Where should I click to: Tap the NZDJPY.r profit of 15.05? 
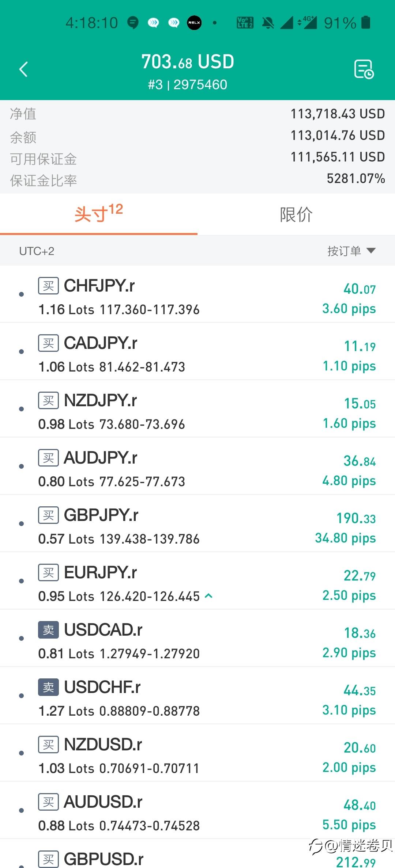(360, 404)
